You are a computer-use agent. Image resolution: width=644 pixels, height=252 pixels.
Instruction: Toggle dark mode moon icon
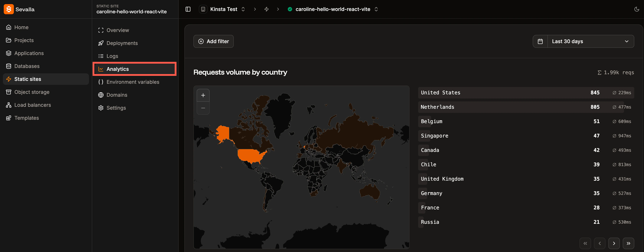coord(636,9)
